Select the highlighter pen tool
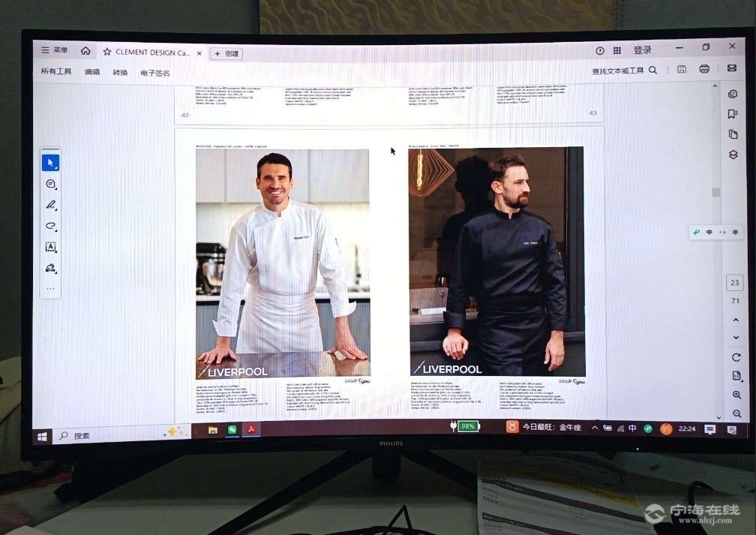This screenshot has height=535, width=756. click(51, 205)
